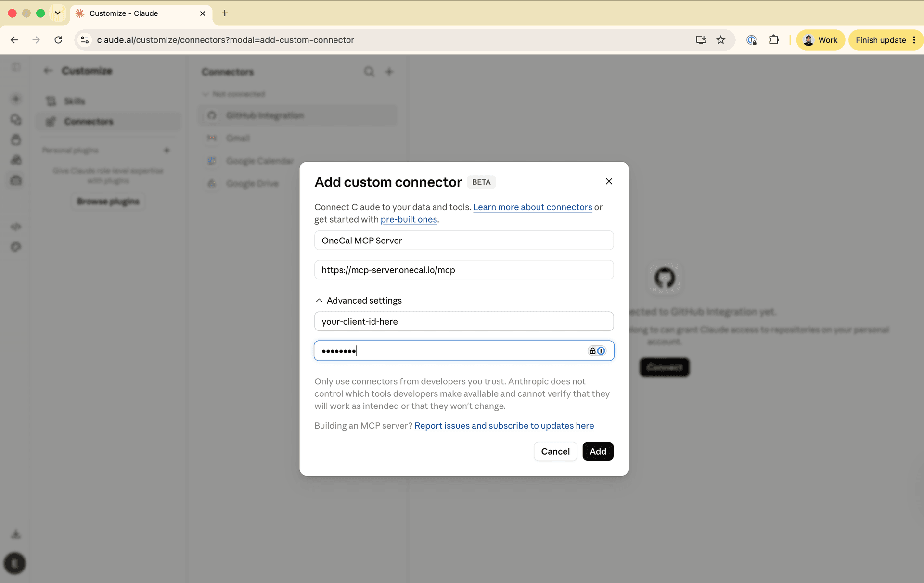
Task: Close the Customize - Claude tab
Action: click(203, 13)
